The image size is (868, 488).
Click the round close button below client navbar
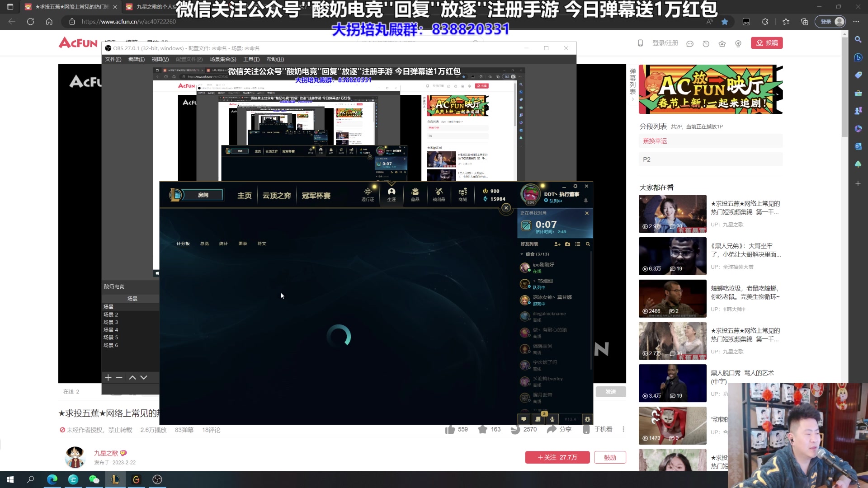(506, 207)
